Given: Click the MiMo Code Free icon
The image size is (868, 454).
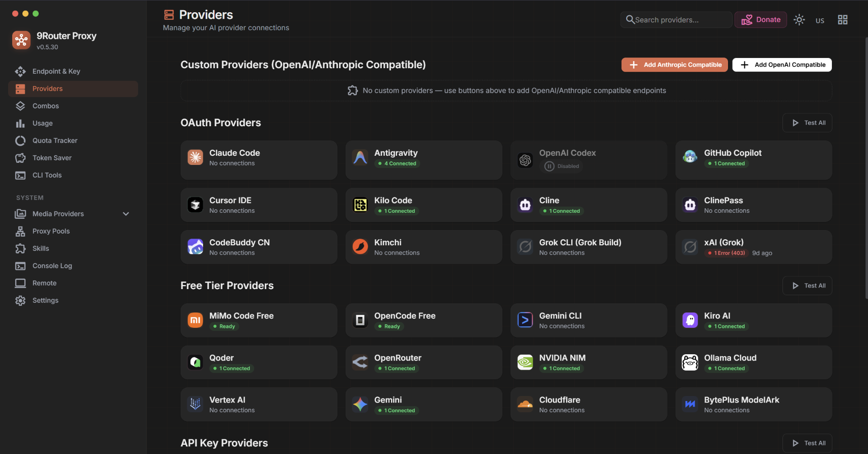Looking at the screenshot, I should pyautogui.click(x=195, y=320).
